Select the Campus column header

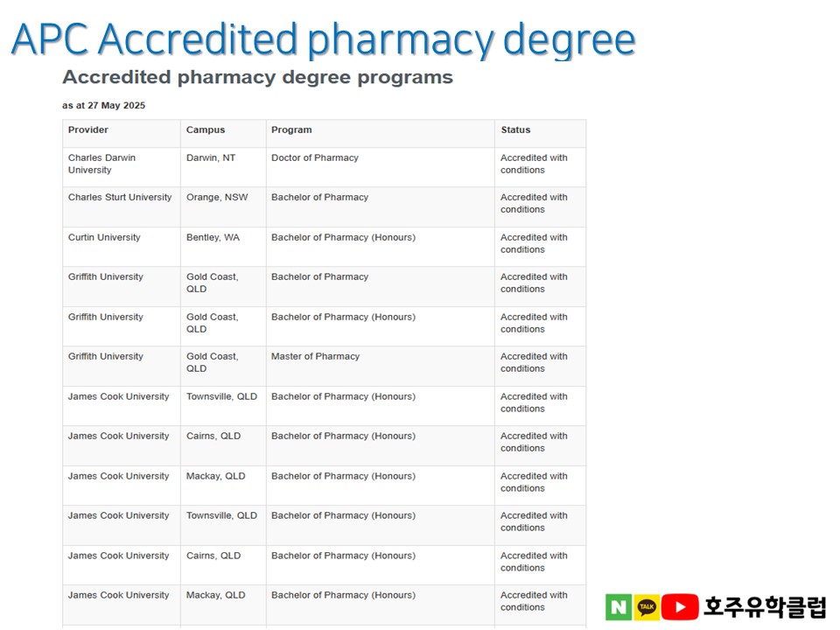[x=206, y=130]
